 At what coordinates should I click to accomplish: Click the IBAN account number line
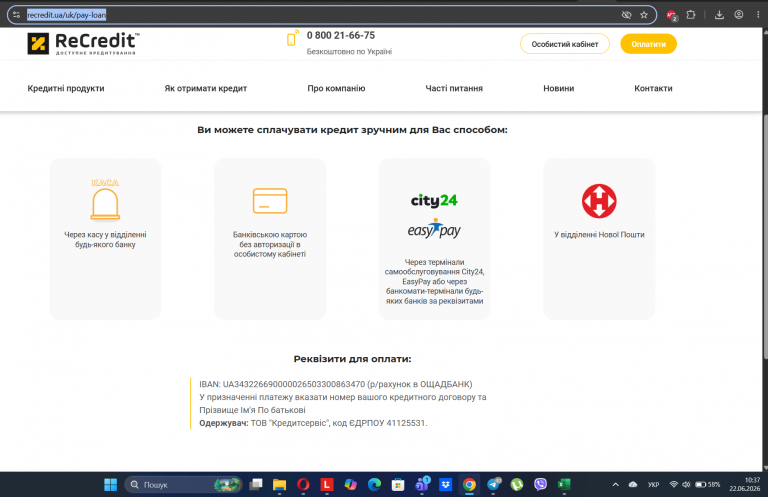click(x=336, y=384)
